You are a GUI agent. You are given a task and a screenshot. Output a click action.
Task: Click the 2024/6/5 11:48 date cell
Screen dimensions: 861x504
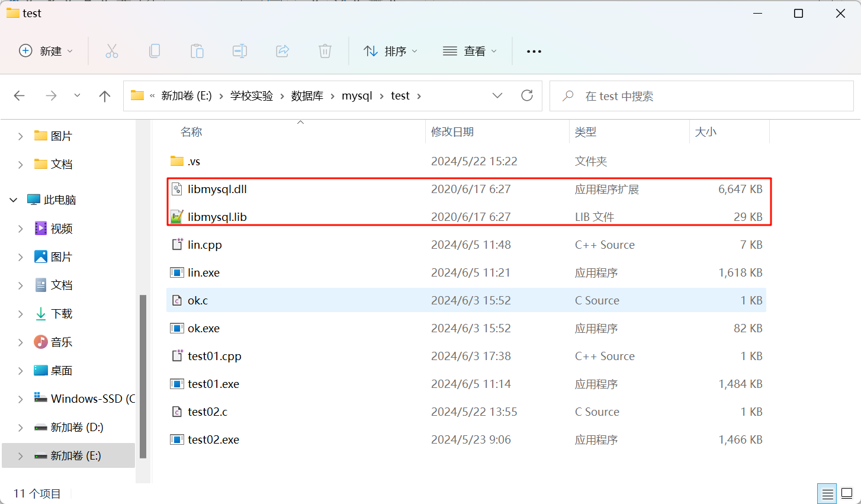coord(471,245)
